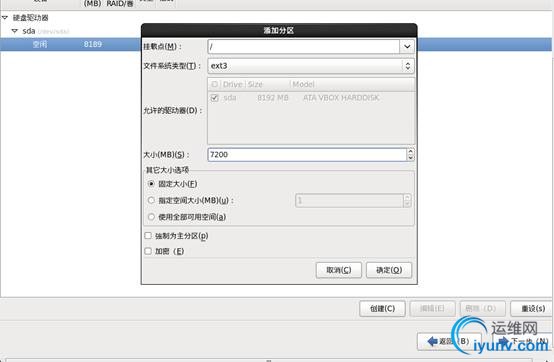
Task: Click the OK (O) confirm button
Action: [x=389, y=270]
